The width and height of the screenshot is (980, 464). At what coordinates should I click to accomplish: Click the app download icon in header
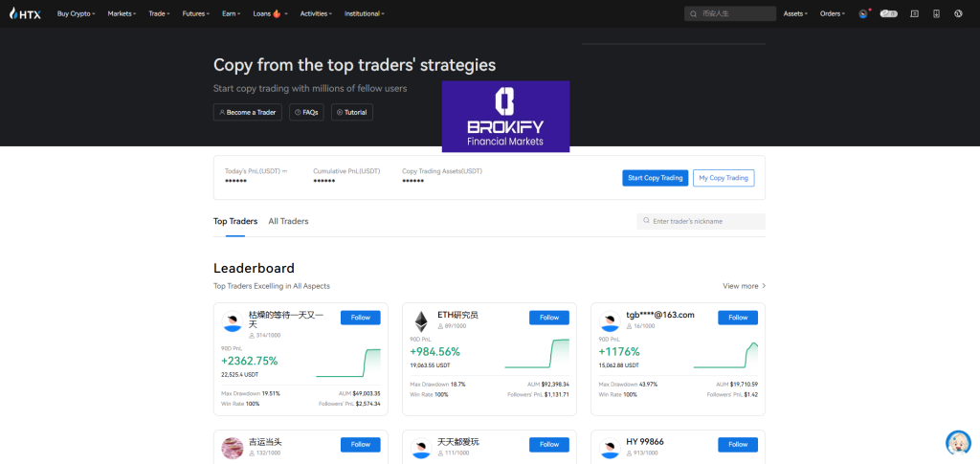[x=936, y=13]
